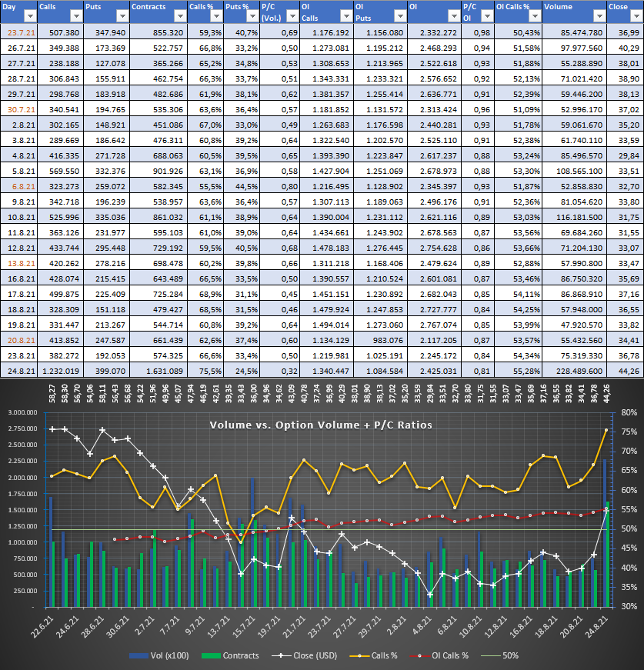Open the Puts % filter dropdown

click(252, 16)
